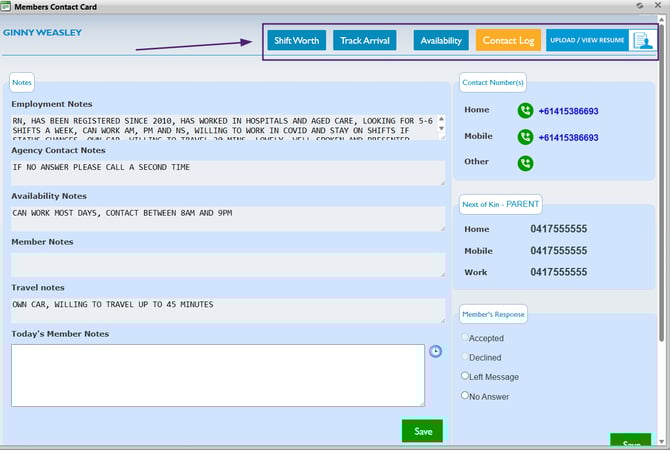Viewport: 670px width, 450px height.
Task: Select the Declined radio button
Action: (x=465, y=357)
